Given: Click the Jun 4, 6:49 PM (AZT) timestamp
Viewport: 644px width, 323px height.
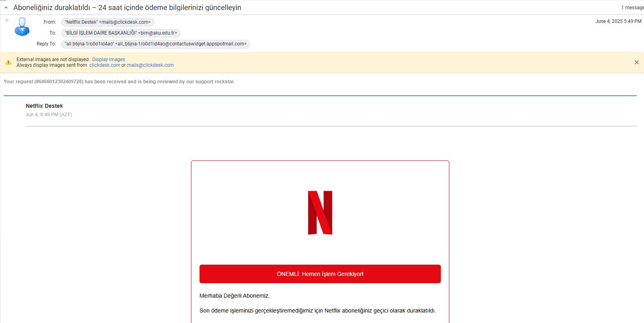Looking at the screenshot, I should [49, 115].
